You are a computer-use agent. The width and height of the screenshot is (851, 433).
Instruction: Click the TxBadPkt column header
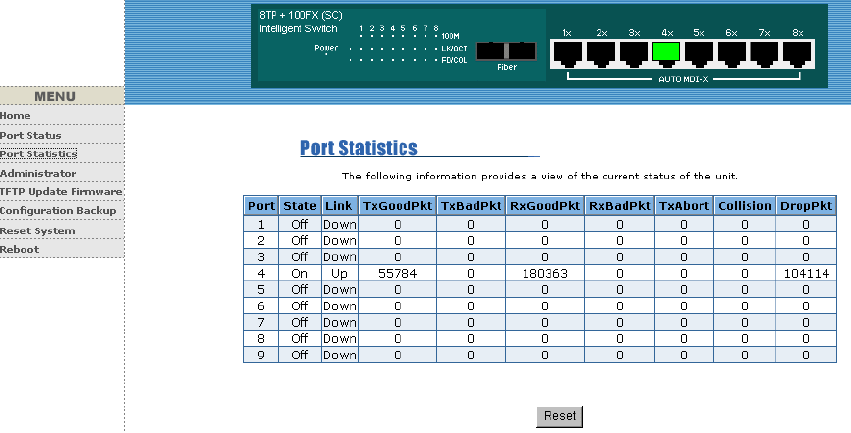(x=471, y=206)
